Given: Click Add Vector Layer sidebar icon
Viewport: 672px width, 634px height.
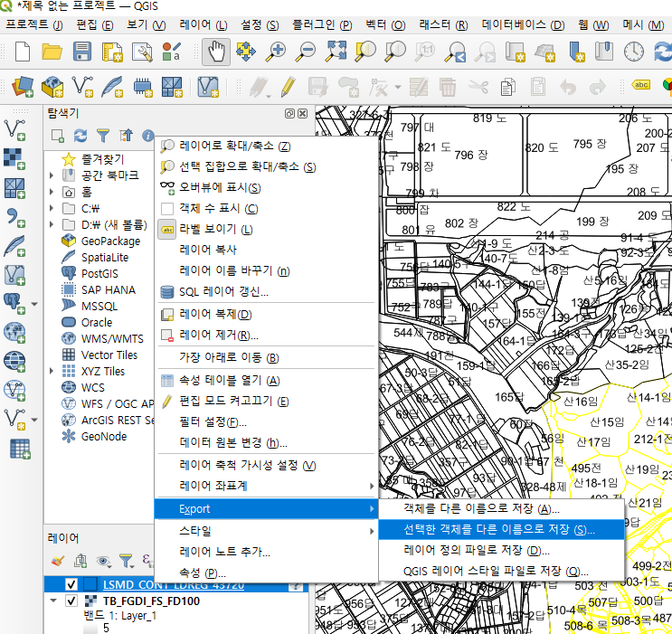Looking at the screenshot, I should (14, 130).
